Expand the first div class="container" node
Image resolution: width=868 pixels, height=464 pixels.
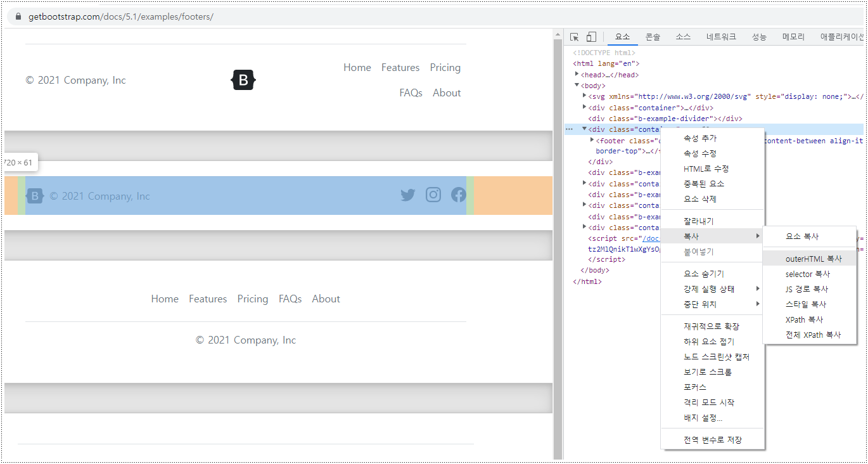point(584,108)
